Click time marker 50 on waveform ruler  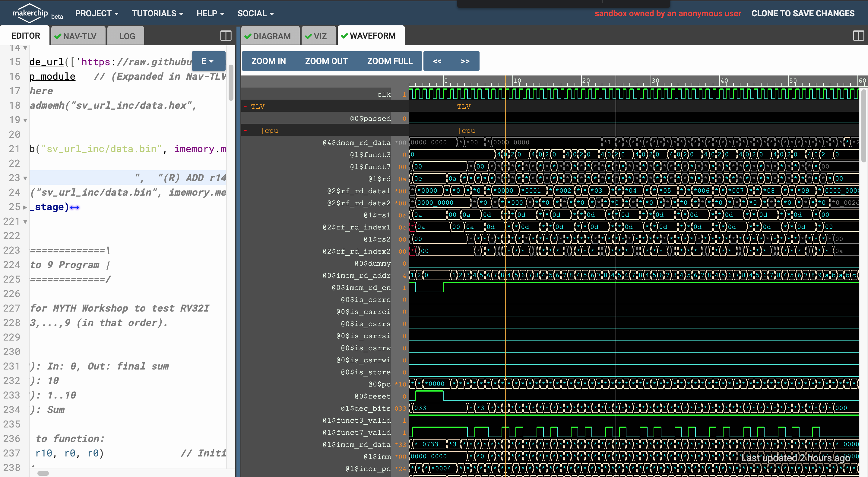793,81
